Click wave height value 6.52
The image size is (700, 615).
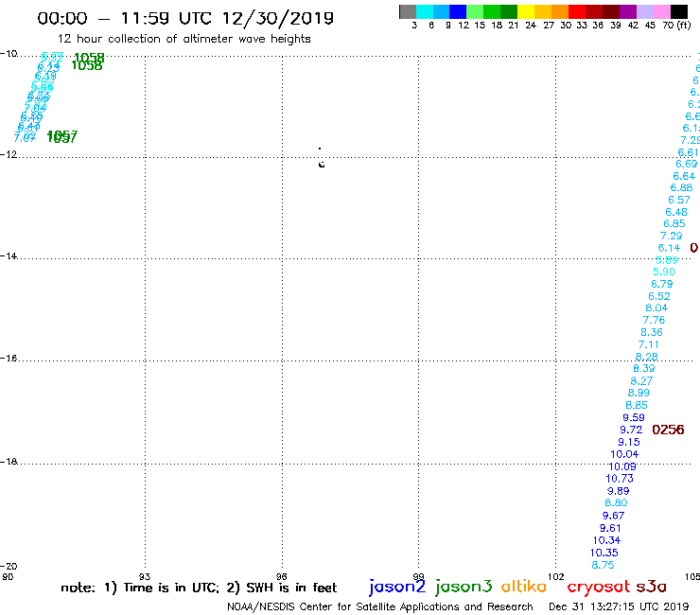659,296
